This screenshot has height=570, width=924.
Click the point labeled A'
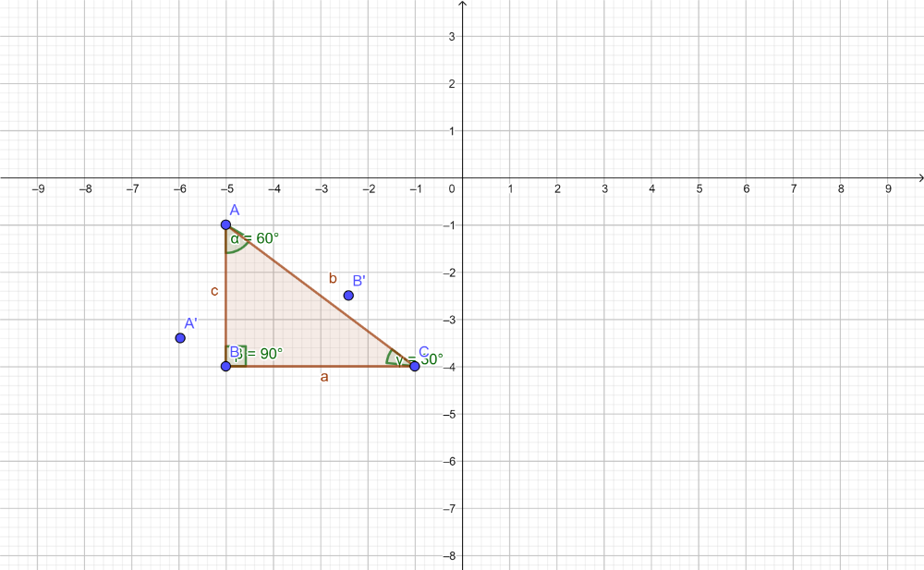coord(180,338)
